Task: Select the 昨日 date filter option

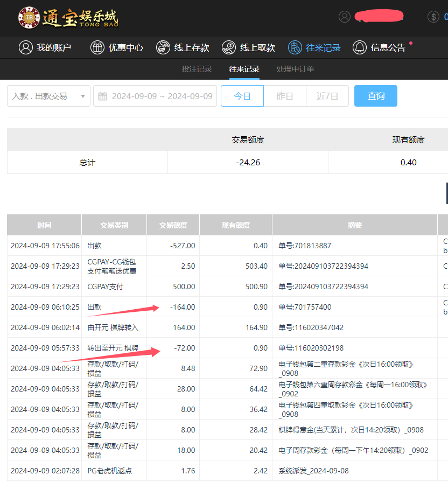Action: tap(285, 96)
